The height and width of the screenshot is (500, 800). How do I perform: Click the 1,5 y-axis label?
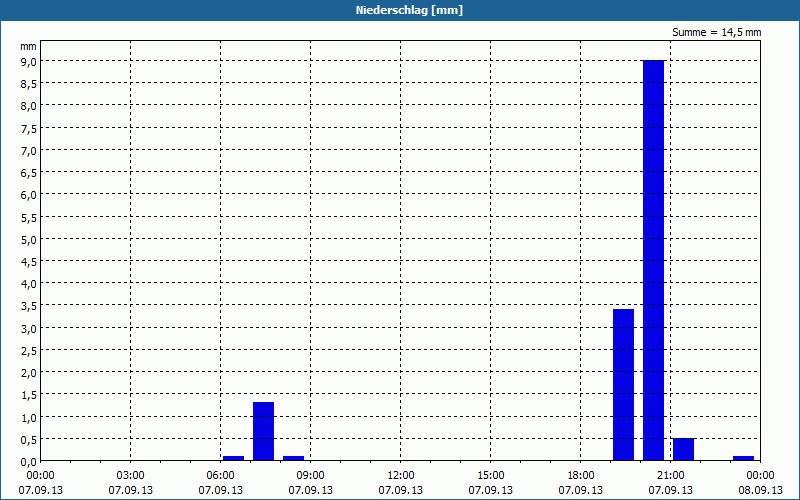pyautogui.click(x=28, y=395)
